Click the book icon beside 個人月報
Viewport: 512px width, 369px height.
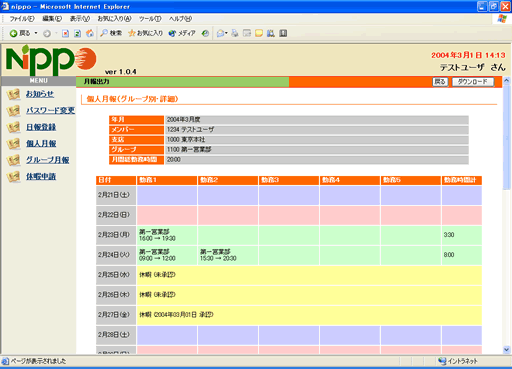point(14,144)
